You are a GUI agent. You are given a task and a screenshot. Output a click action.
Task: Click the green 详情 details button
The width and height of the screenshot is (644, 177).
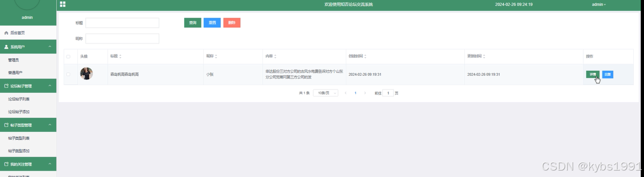(593, 74)
